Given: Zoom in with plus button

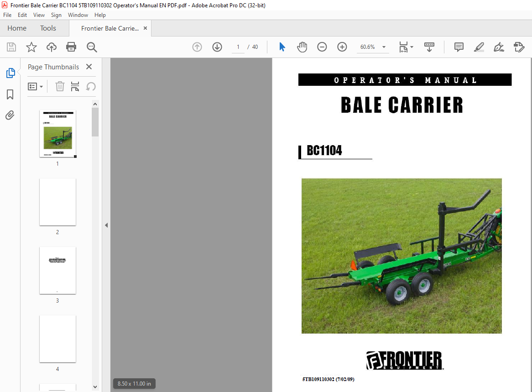Looking at the screenshot, I should click(342, 47).
